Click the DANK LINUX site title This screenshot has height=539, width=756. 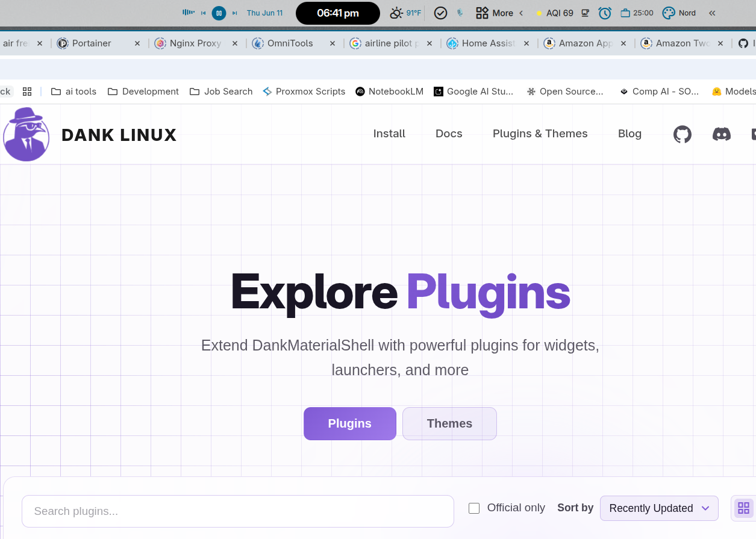(119, 135)
